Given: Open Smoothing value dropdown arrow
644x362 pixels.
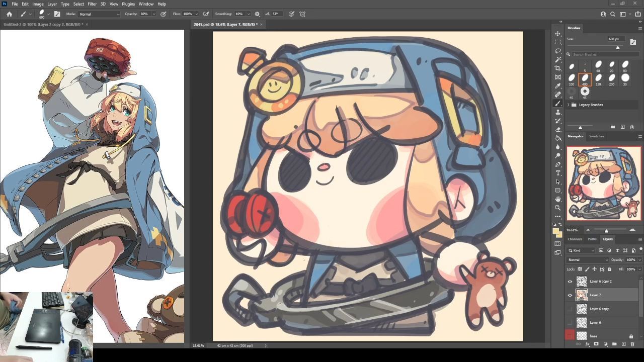Looking at the screenshot, I should pyautogui.click(x=249, y=14).
